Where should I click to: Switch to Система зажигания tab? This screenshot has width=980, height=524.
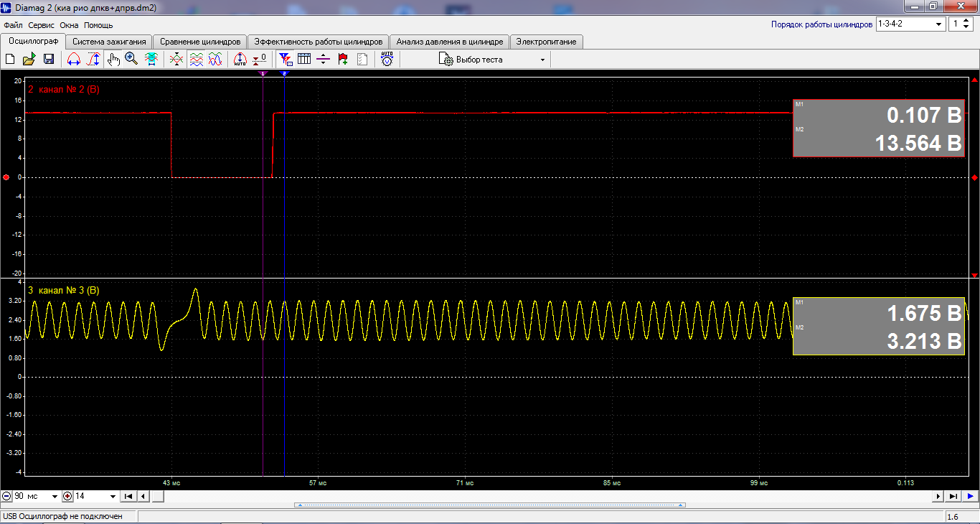click(x=110, y=42)
